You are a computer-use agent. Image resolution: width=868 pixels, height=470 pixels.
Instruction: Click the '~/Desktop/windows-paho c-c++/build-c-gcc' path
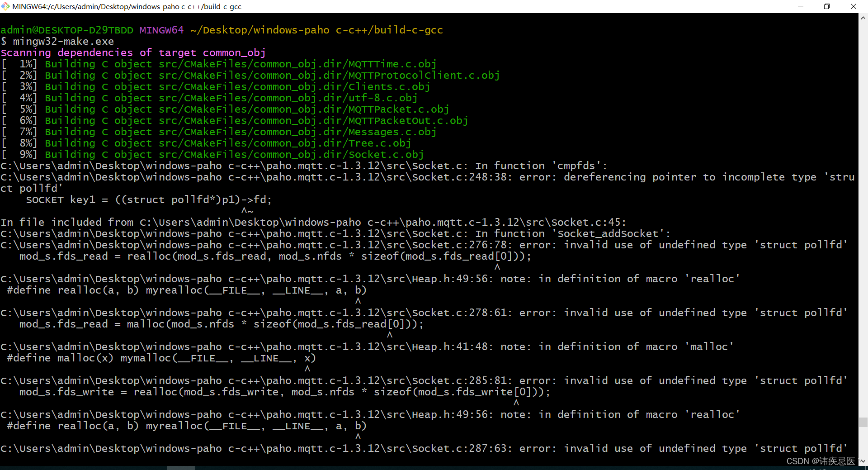[317, 30]
